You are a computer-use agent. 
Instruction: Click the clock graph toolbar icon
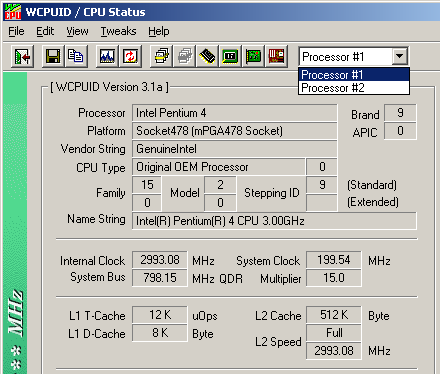[107, 57]
